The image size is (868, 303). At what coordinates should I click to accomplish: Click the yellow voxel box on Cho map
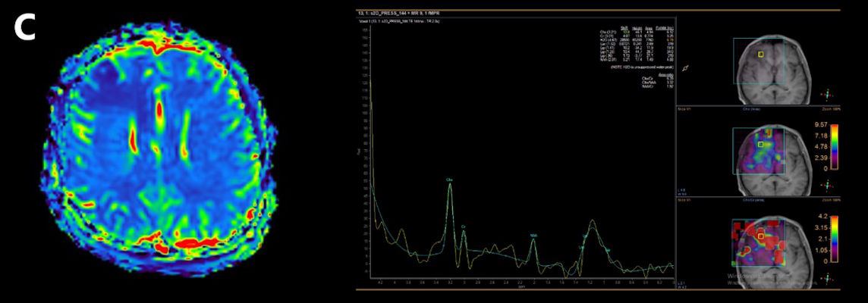tap(761, 143)
